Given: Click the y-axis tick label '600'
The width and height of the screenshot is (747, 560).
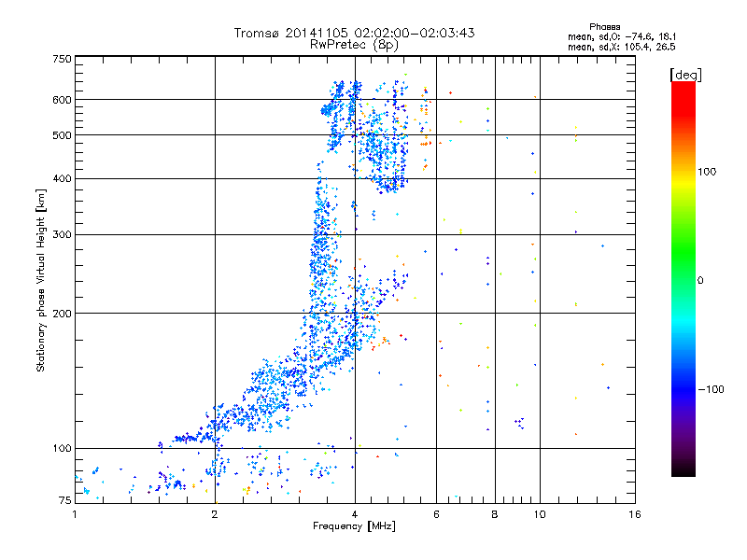Looking at the screenshot, I should [x=63, y=100].
